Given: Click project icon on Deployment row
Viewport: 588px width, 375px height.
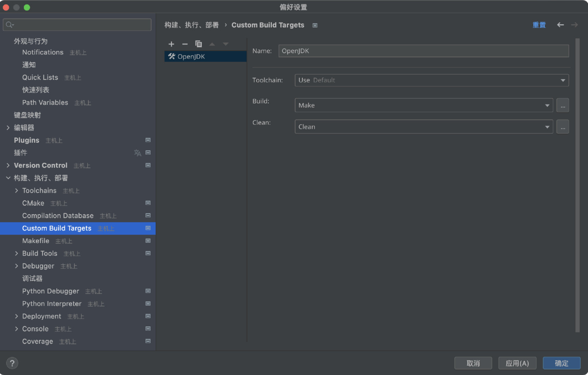Looking at the screenshot, I should [x=148, y=316].
